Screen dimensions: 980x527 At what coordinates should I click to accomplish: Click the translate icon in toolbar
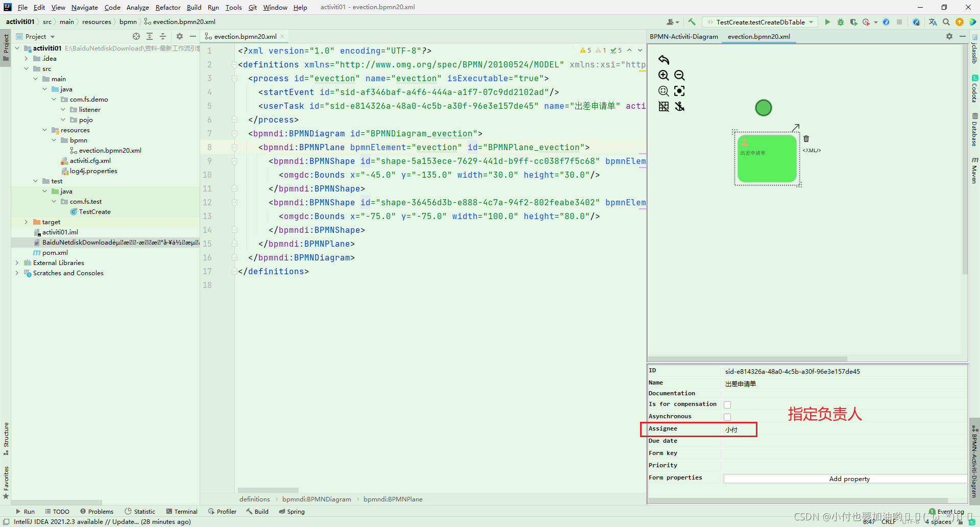(x=933, y=22)
